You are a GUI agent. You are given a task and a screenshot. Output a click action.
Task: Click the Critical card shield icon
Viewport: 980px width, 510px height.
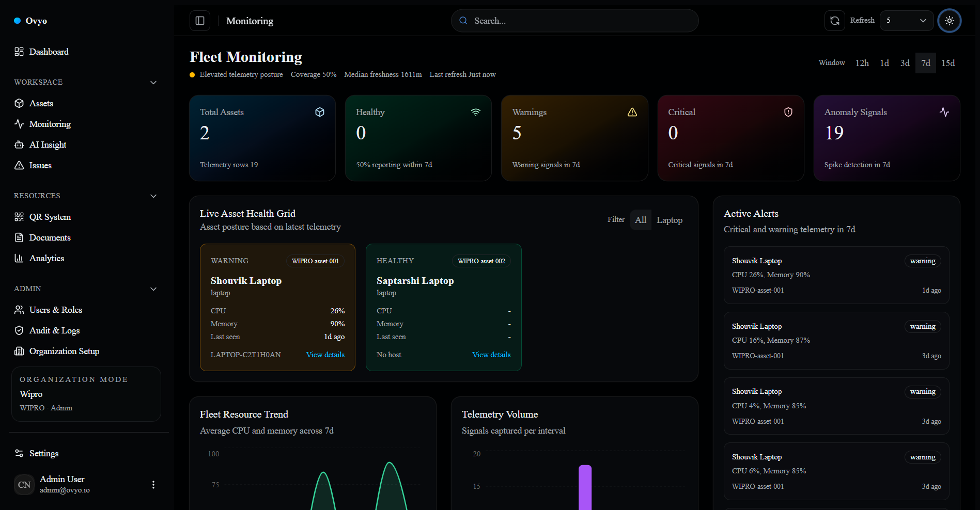pyautogui.click(x=788, y=112)
